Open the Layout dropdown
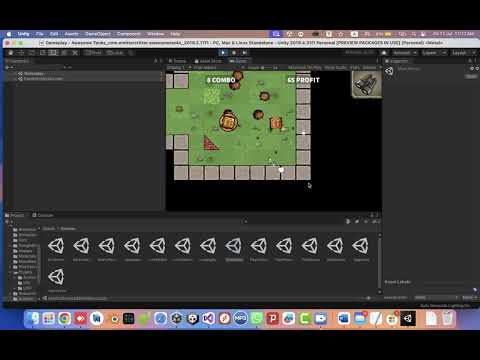480x360 pixels. coord(463,53)
